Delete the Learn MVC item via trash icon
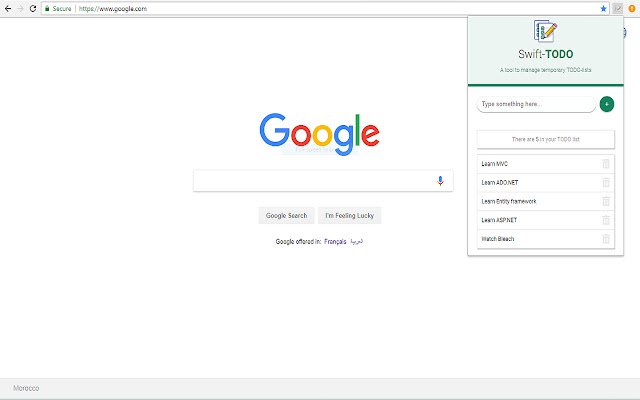This screenshot has width=640, height=400. pyautogui.click(x=606, y=164)
